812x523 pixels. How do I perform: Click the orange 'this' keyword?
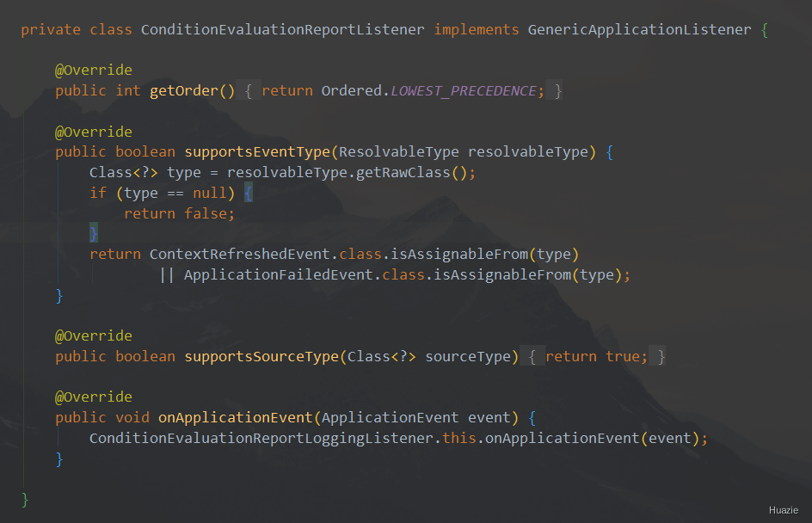click(458, 438)
